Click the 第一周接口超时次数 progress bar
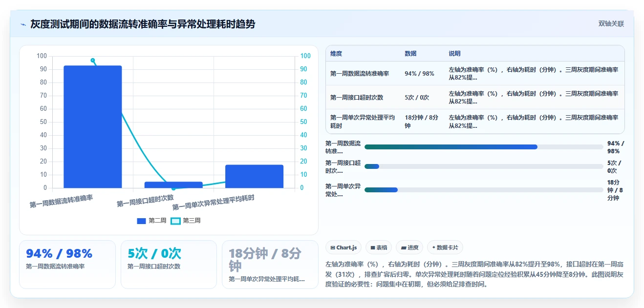This screenshot has height=308, width=644. click(484, 166)
